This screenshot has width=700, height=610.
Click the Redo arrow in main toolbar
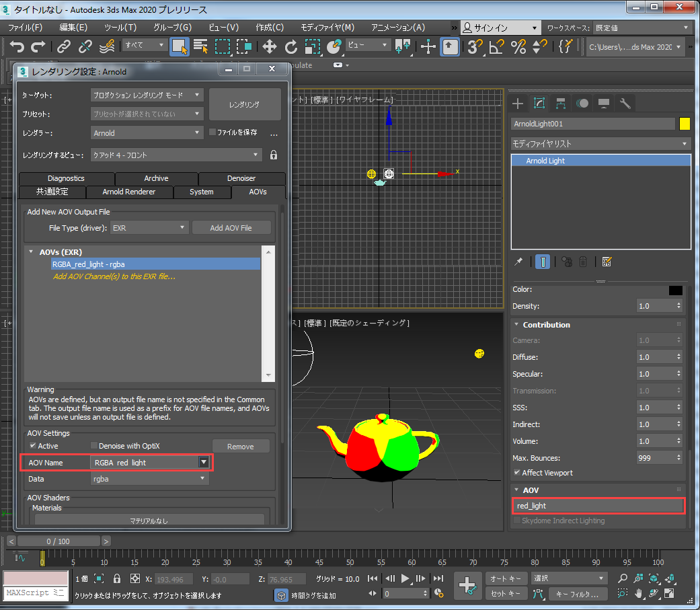[38, 46]
